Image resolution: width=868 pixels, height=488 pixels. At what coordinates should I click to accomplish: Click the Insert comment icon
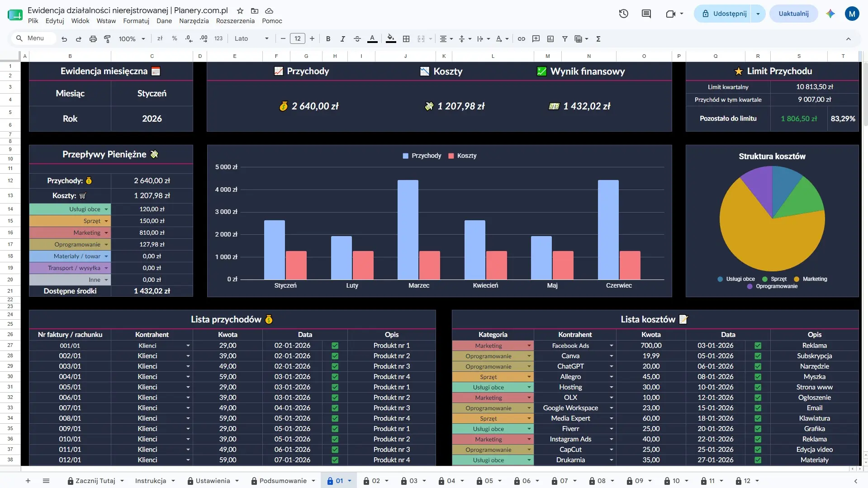pyautogui.click(x=536, y=39)
